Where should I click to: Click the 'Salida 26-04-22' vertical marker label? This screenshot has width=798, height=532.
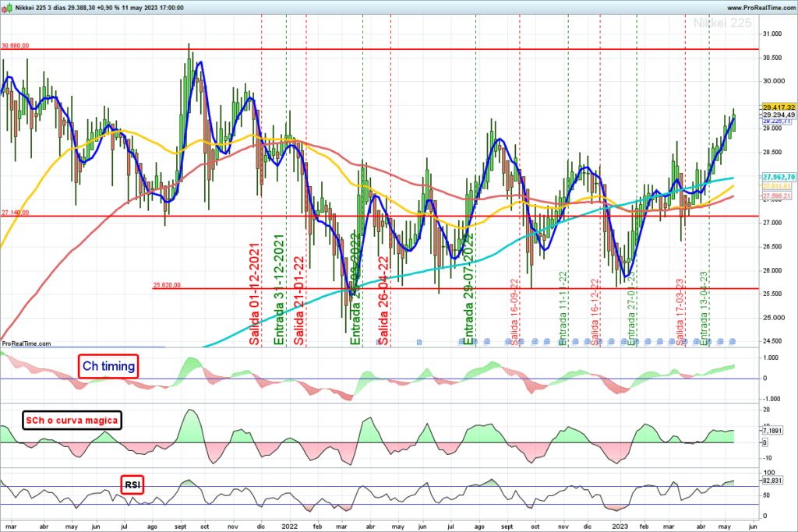click(383, 300)
